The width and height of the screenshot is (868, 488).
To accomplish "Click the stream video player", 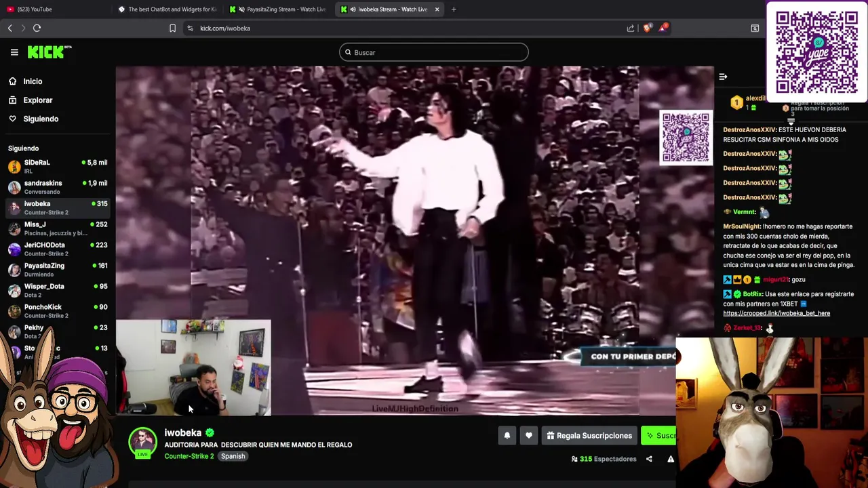I will pos(414,241).
